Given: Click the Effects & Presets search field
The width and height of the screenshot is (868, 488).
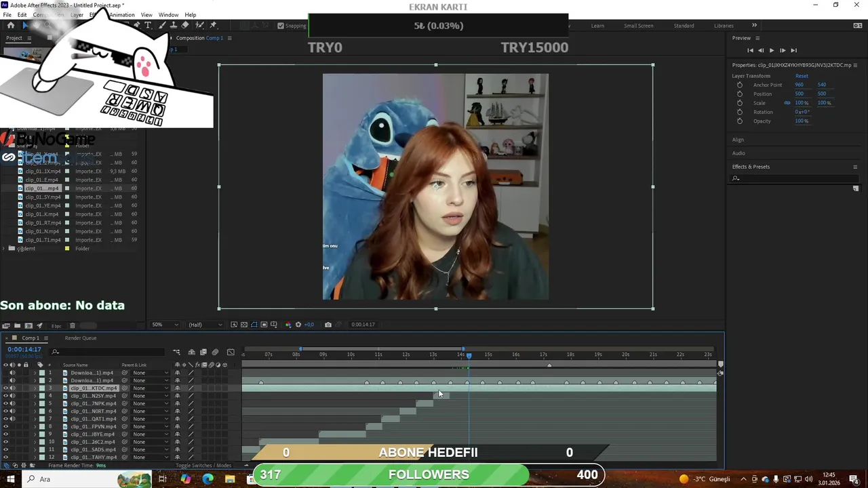Looking at the screenshot, I should (x=795, y=178).
